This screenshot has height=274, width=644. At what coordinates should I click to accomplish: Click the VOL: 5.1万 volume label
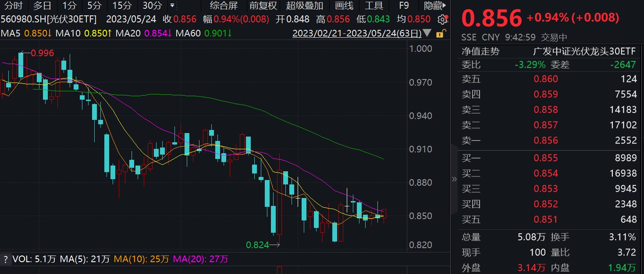(x=34, y=259)
